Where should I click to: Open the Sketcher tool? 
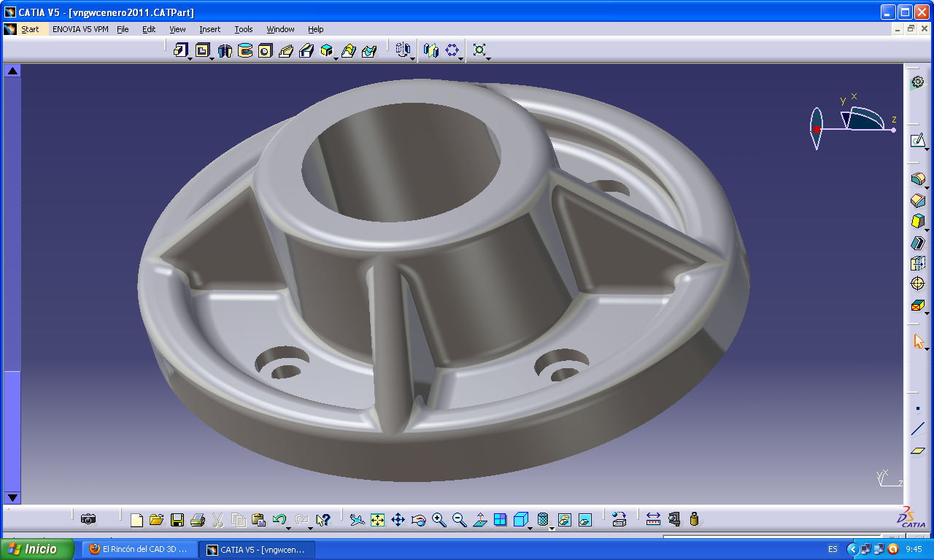coord(917,140)
